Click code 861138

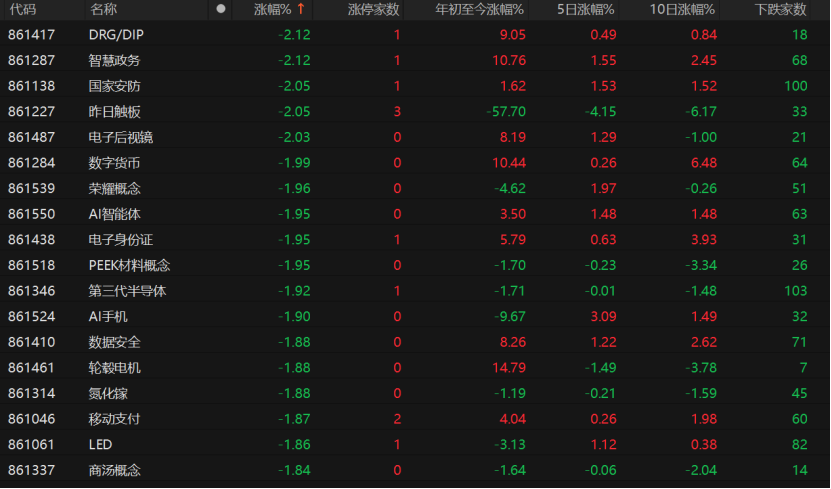pyautogui.click(x=31, y=86)
